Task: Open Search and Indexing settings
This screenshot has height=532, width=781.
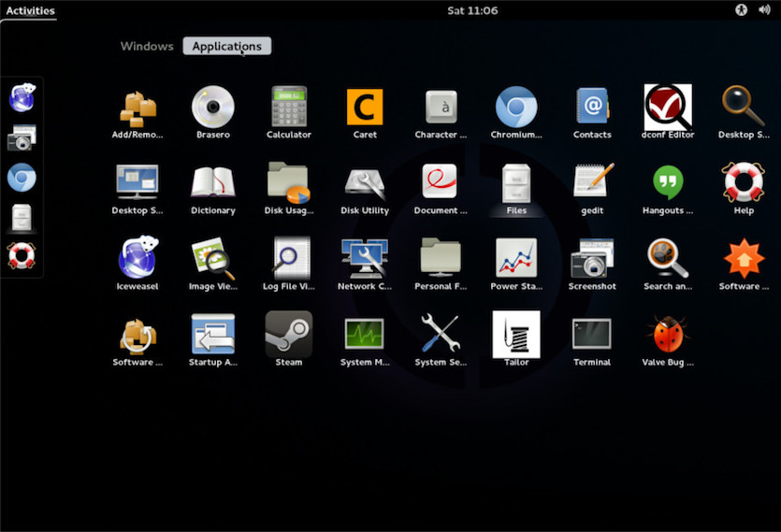Action: click(x=668, y=264)
